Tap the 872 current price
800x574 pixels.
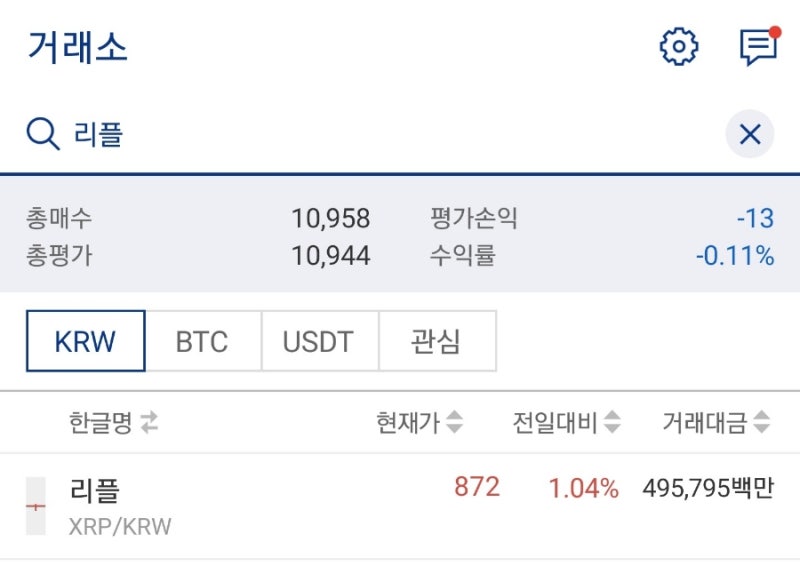[477, 487]
